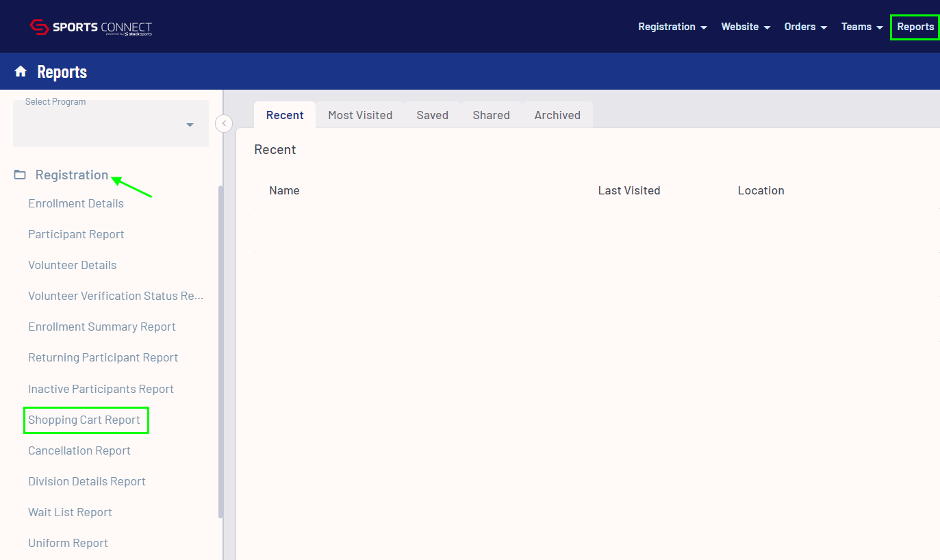This screenshot has width=940, height=560.
Task: Switch to the Most Visited tab
Action: tap(360, 115)
